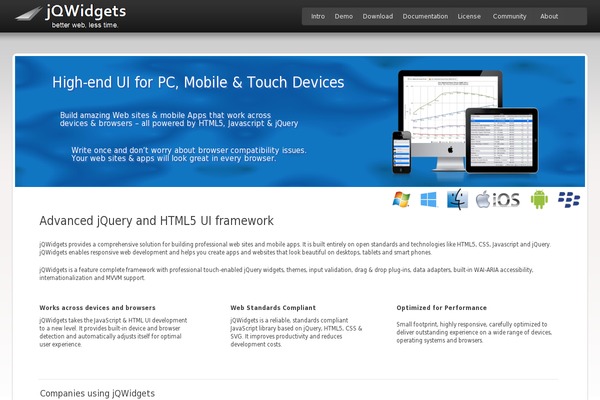Click paragraph starting 'jQWidgets provides a comprehensive solution'
This screenshot has width=600, height=400.
click(295, 248)
